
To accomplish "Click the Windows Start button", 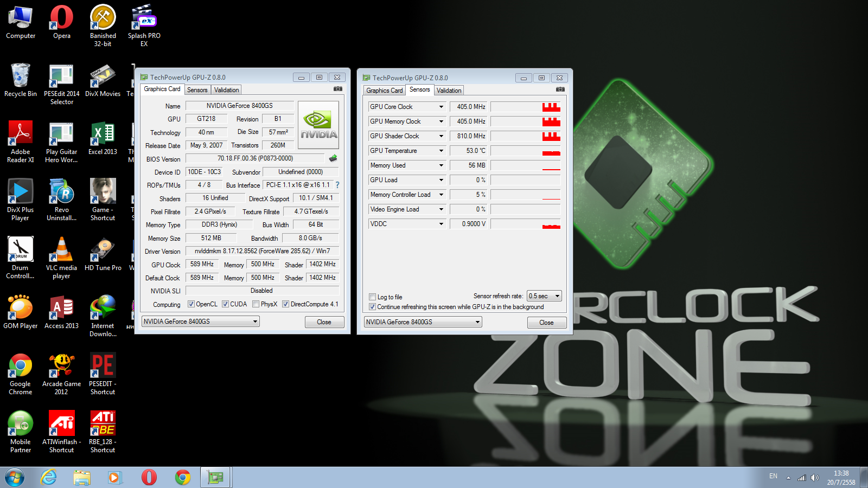I will point(15,478).
